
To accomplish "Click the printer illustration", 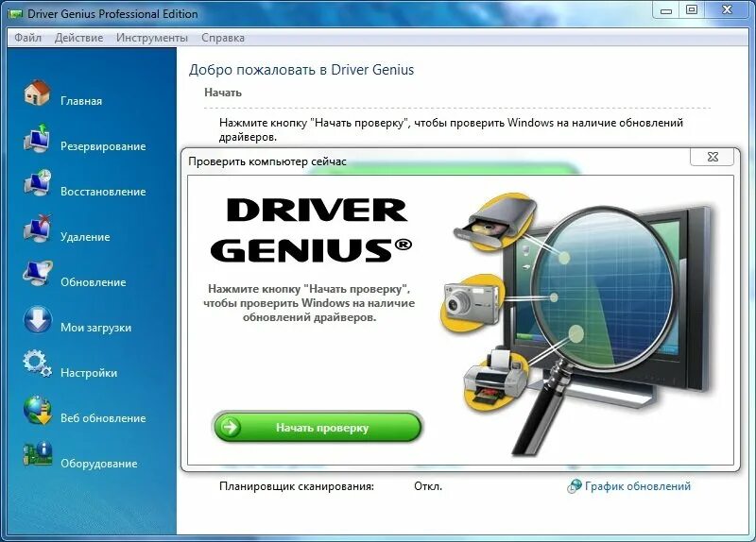I will 495,380.
